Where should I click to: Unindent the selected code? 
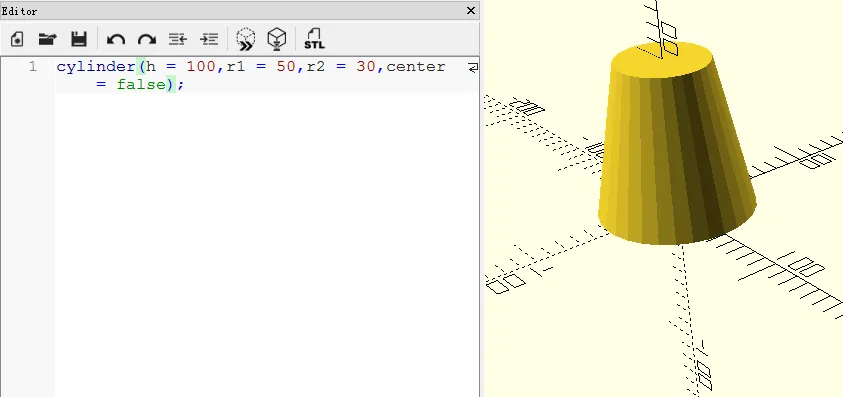(177, 39)
